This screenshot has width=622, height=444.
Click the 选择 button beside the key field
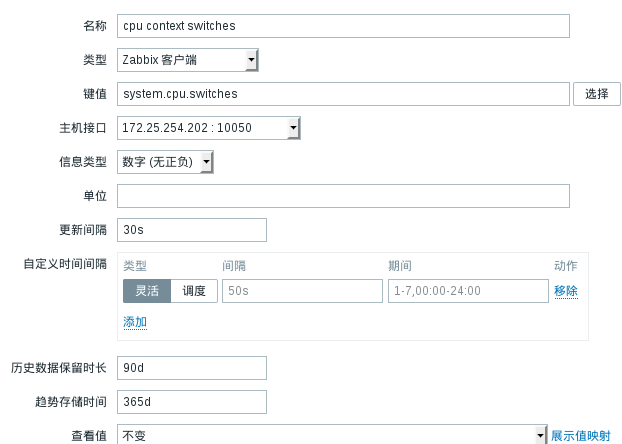point(597,94)
